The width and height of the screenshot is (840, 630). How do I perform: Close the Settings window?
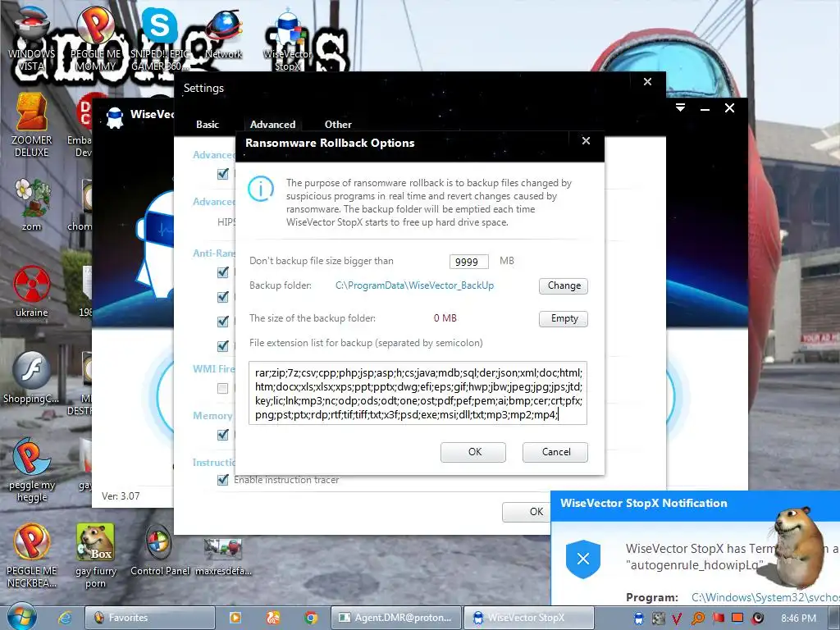[x=647, y=81]
